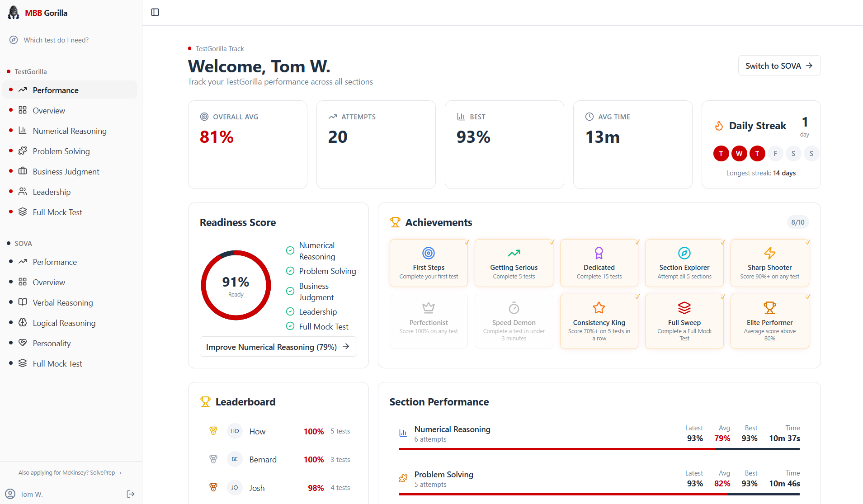Click the Friday streak circle
The height and width of the screenshot is (504, 863).
point(775,153)
